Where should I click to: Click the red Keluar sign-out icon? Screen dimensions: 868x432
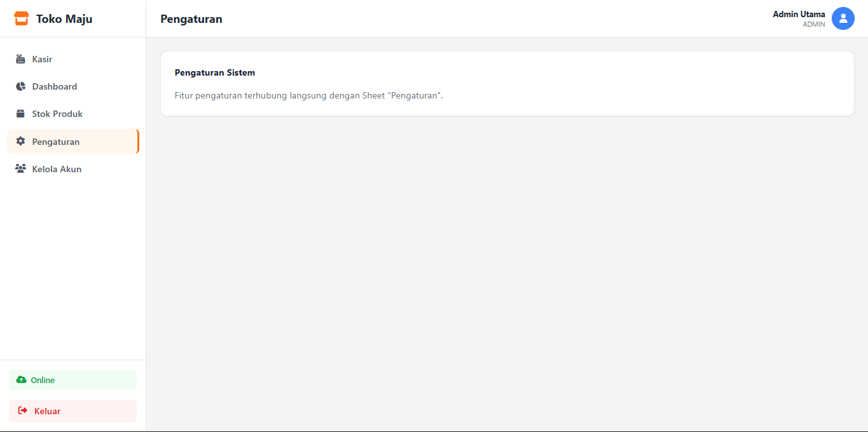[23, 411]
